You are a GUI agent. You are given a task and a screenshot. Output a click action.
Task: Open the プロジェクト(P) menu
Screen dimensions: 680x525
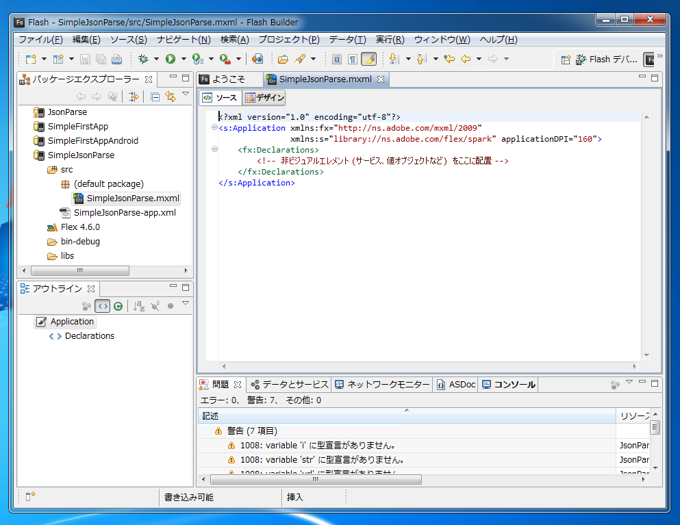click(289, 40)
